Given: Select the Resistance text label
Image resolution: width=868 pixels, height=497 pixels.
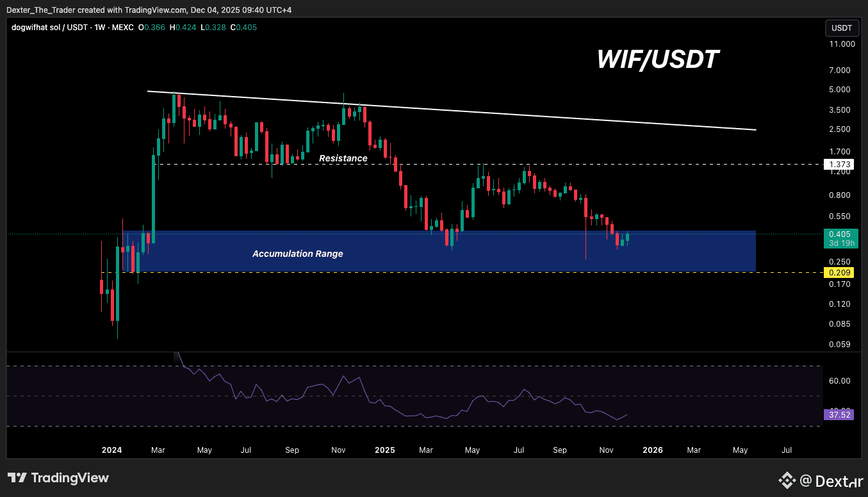Looking at the screenshot, I should click(343, 158).
